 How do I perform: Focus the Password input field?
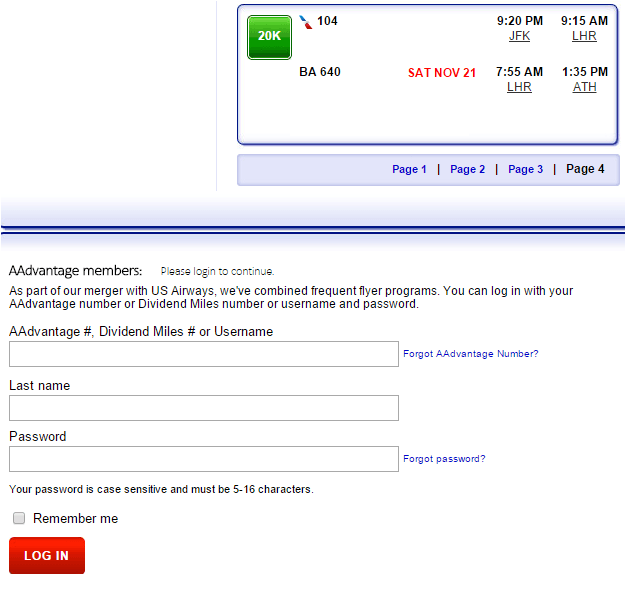[204, 459]
